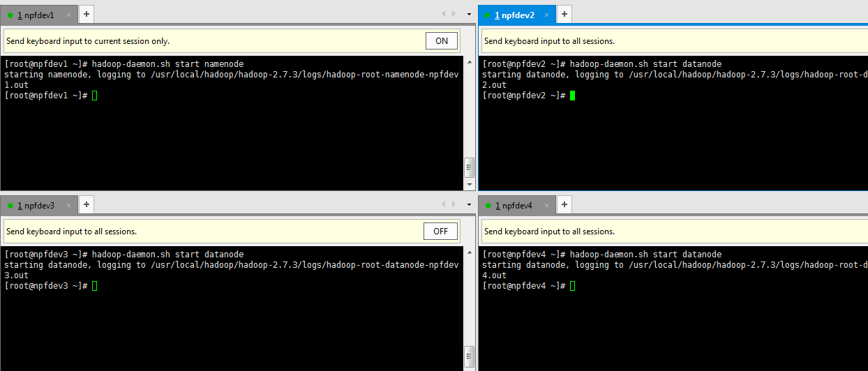Open a new tab beside npfdev1

pos(86,15)
